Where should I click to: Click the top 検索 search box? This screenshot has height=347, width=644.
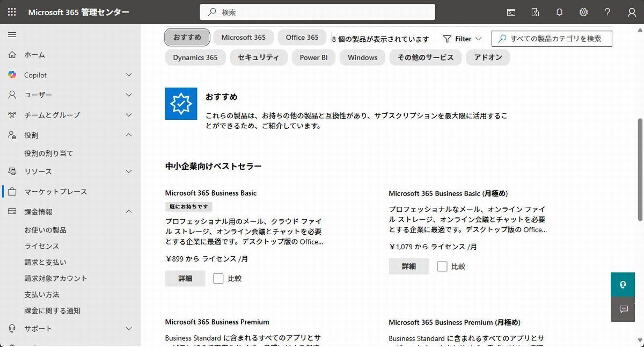click(317, 12)
